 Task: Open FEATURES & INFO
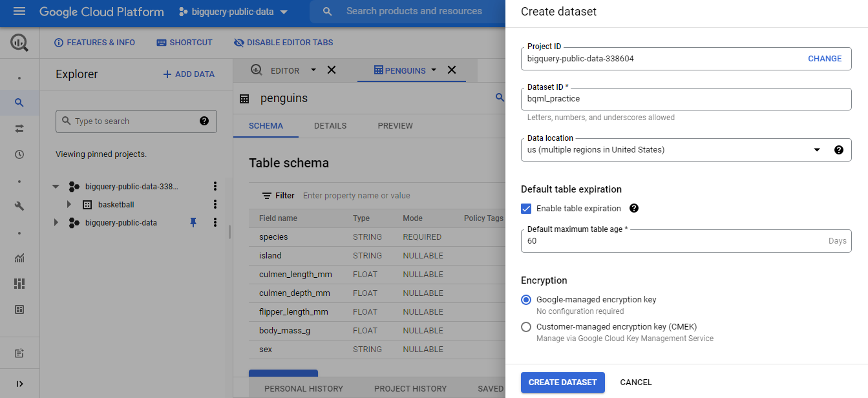point(95,43)
